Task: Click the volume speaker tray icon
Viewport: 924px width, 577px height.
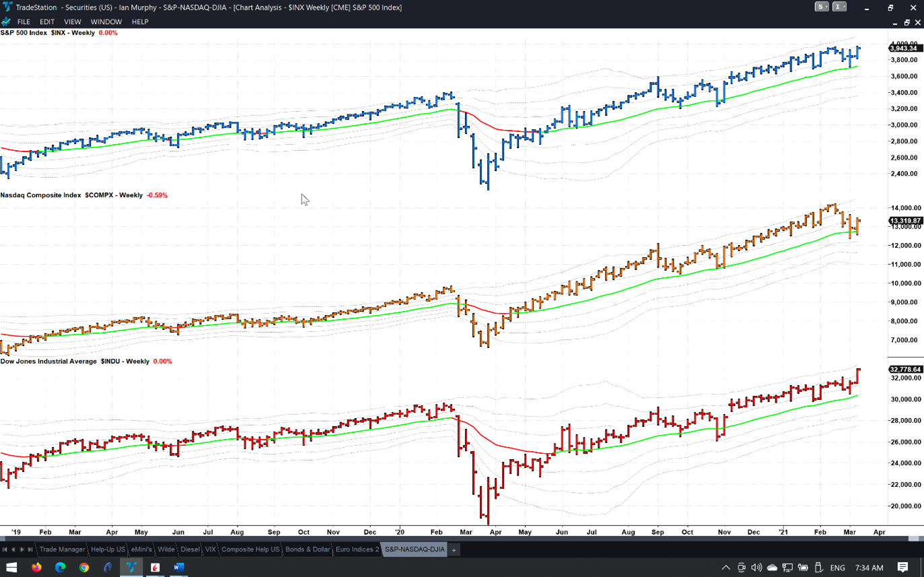Action: (x=756, y=568)
